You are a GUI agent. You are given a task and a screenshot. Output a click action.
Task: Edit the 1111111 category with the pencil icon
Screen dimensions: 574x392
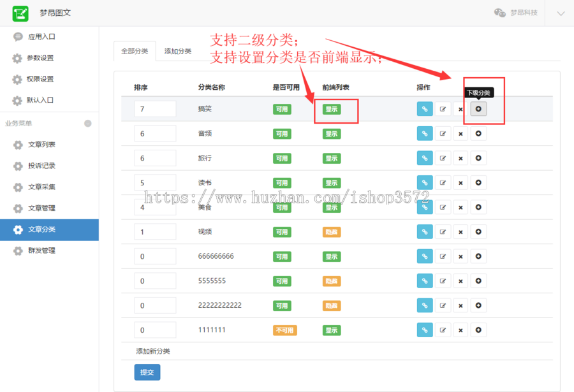point(443,330)
